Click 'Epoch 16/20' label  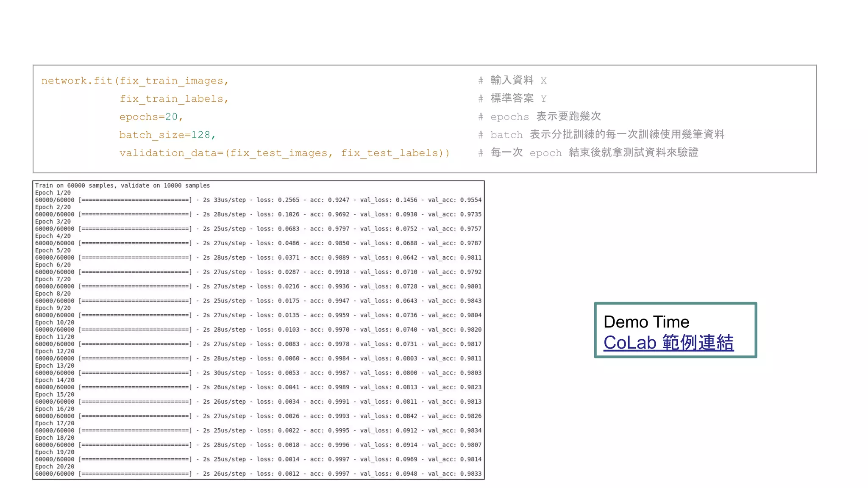point(55,409)
